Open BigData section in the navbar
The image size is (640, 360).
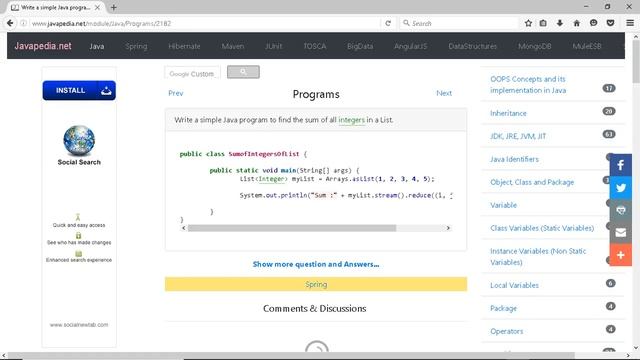point(360,47)
